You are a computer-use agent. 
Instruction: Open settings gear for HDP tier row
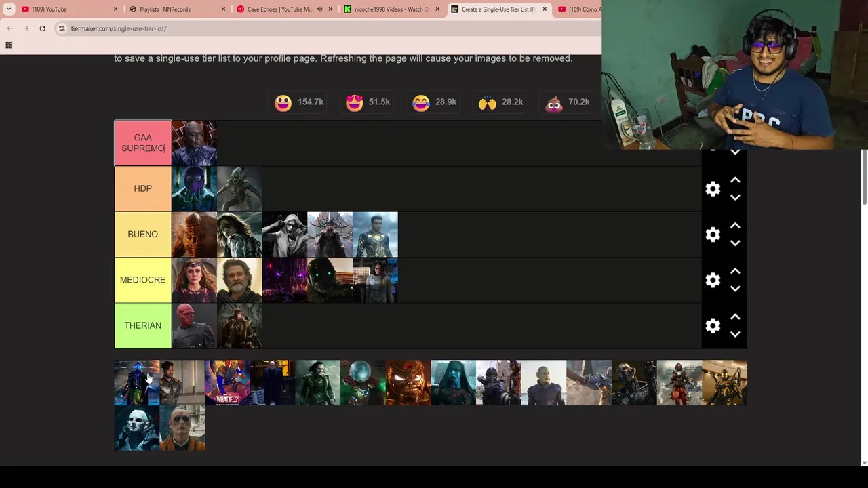pyautogui.click(x=713, y=189)
